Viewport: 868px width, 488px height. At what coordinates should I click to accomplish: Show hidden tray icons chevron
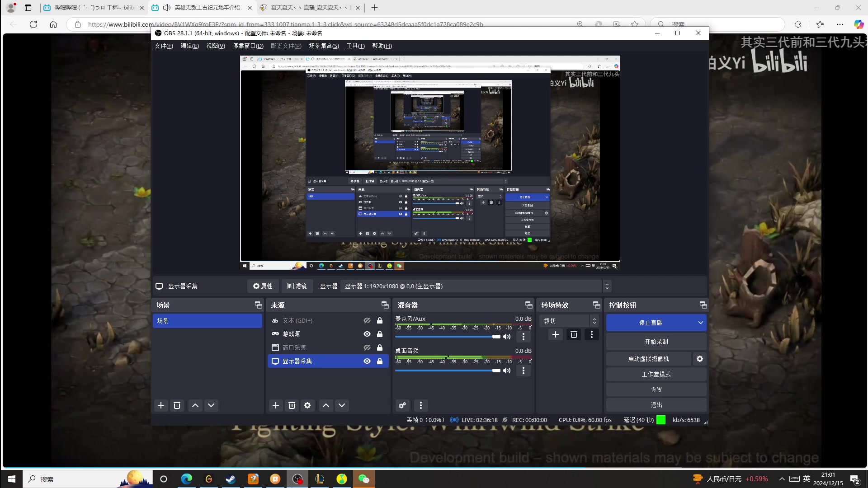tap(782, 479)
